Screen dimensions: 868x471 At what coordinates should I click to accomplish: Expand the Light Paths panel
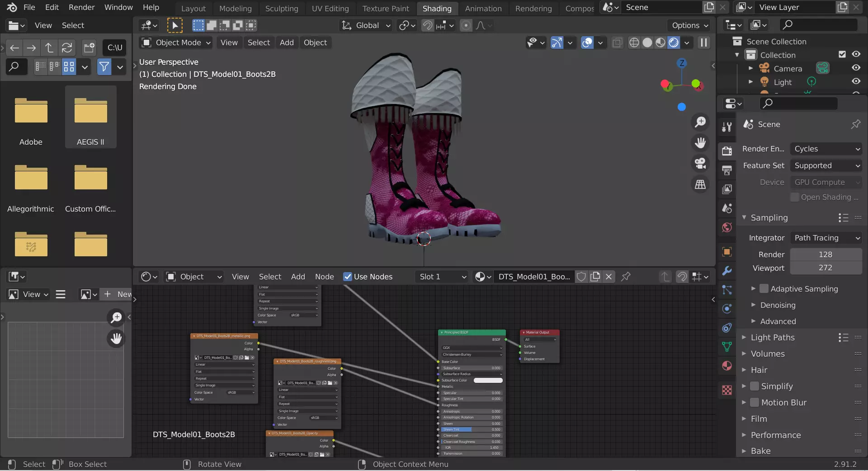772,337
